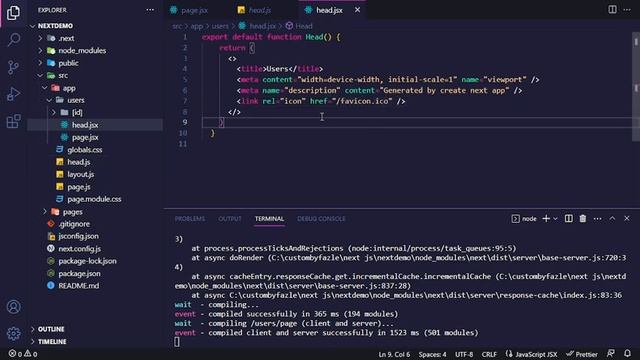
Task: Open README.md file
Action: [78, 286]
